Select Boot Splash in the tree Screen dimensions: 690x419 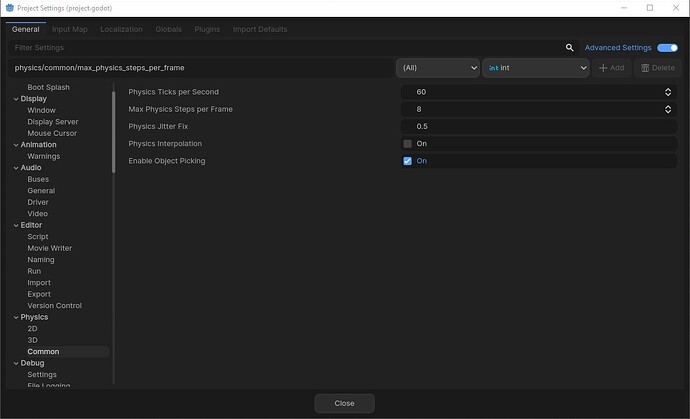48,87
